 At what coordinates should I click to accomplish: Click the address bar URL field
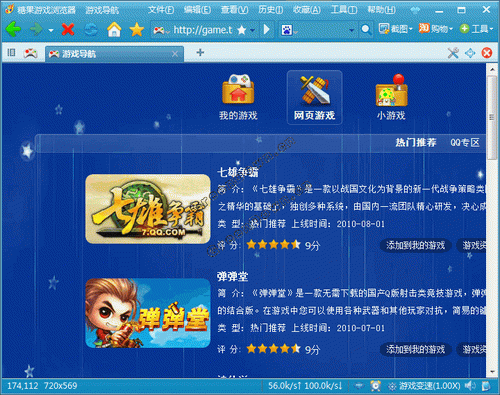point(203,30)
